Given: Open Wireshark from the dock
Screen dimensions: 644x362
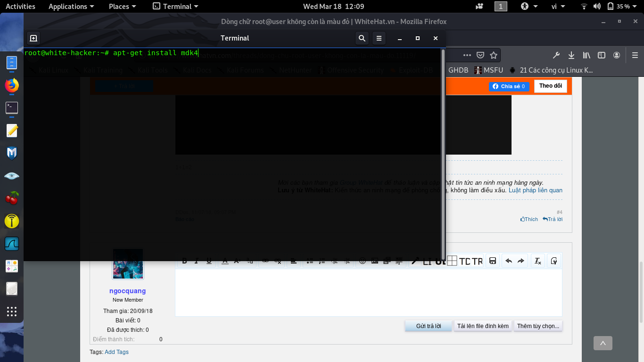Looking at the screenshot, I should pos(12,244).
